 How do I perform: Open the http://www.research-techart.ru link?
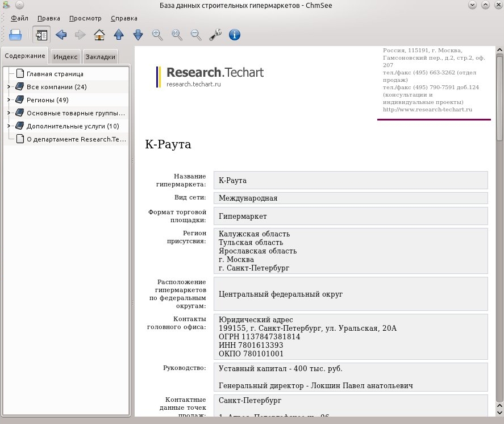pos(427,110)
